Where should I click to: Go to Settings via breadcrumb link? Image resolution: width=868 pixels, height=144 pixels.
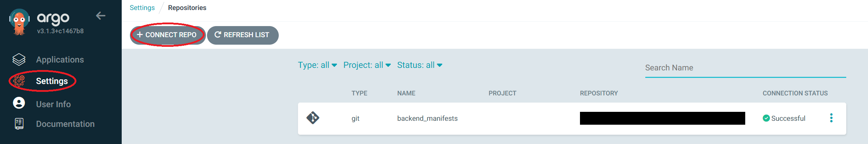[142, 8]
